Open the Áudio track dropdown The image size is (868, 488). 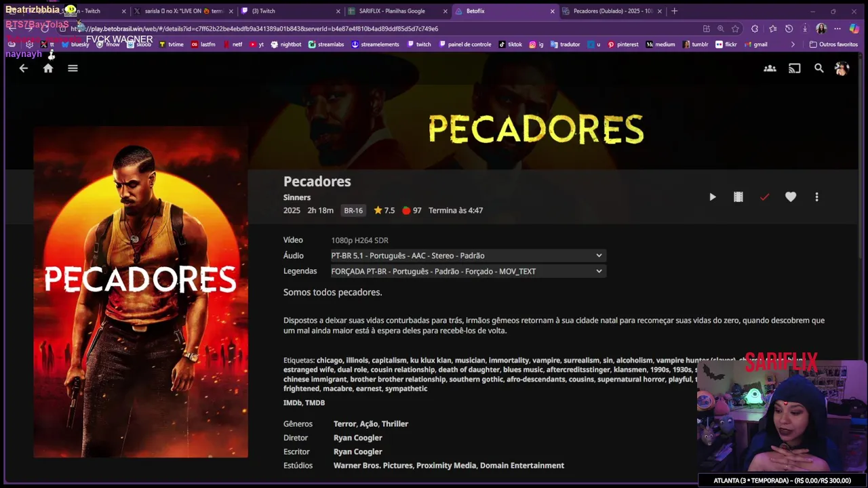pos(468,256)
